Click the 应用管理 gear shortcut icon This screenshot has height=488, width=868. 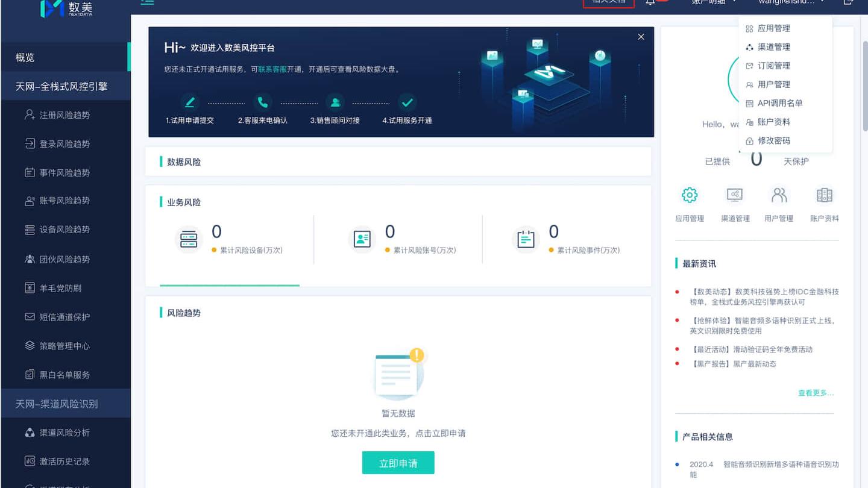point(690,195)
